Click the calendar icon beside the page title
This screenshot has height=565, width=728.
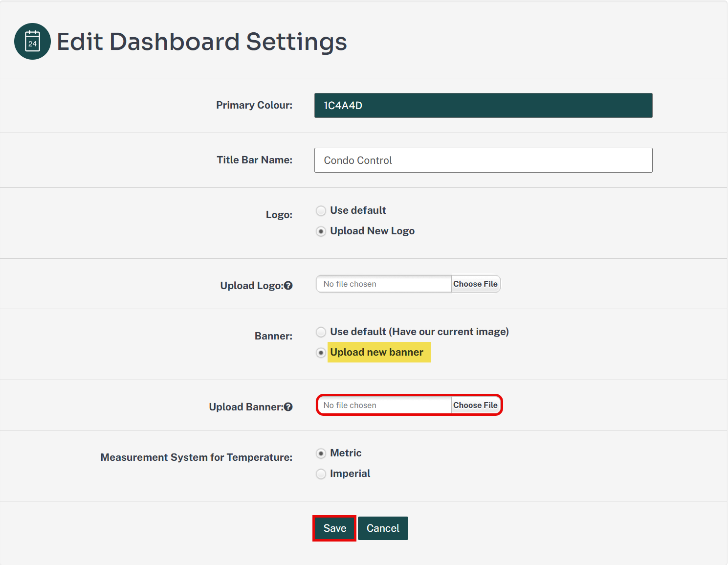(32, 41)
